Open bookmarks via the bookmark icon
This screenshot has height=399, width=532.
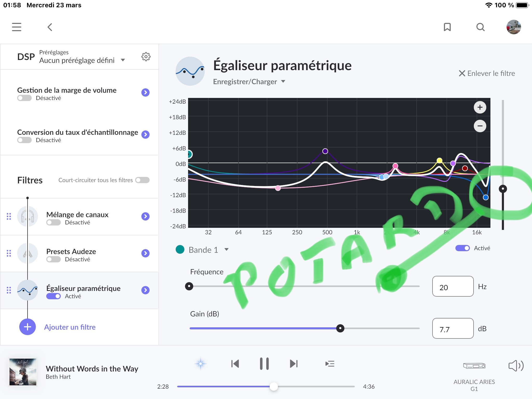tap(447, 27)
